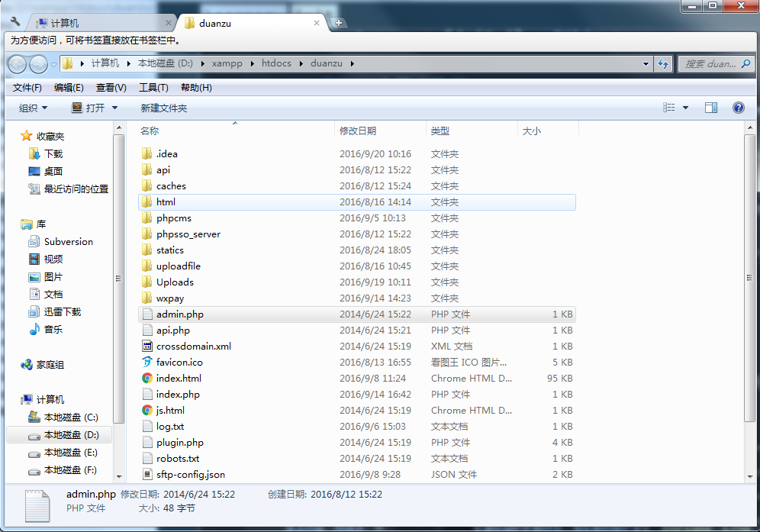
Task: Expand the arrow after duanzu in breadcrumb
Action: [x=352, y=63]
